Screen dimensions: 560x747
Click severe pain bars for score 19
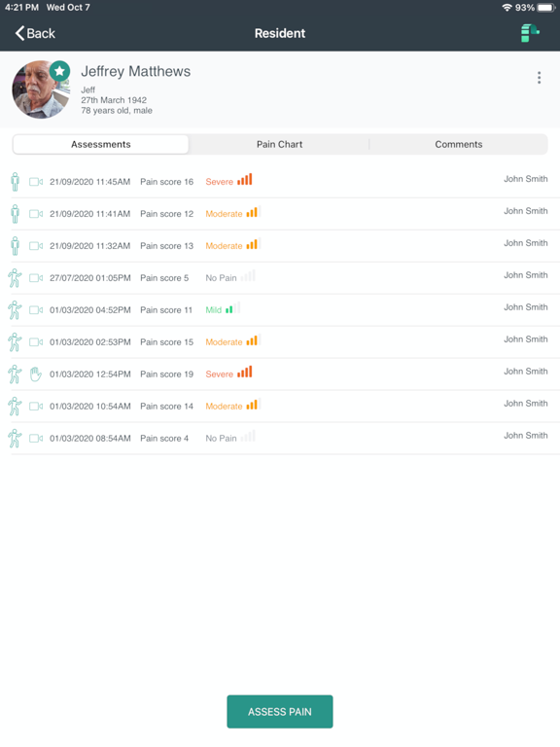point(245,372)
